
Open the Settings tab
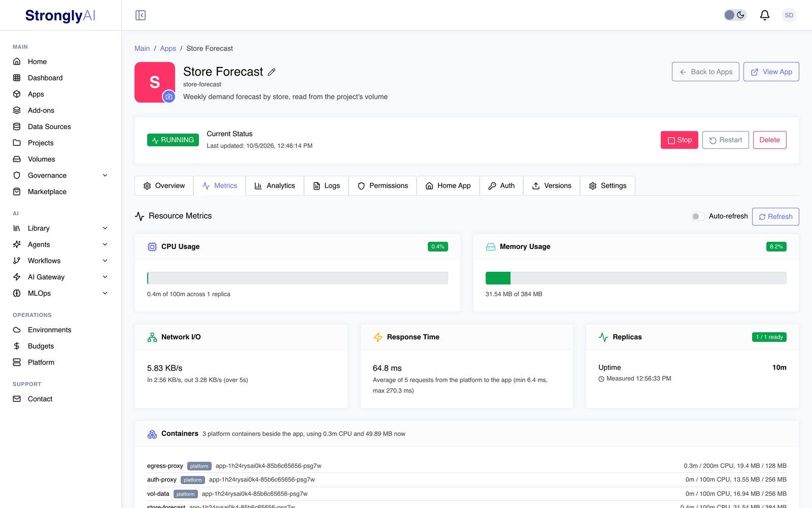(607, 186)
